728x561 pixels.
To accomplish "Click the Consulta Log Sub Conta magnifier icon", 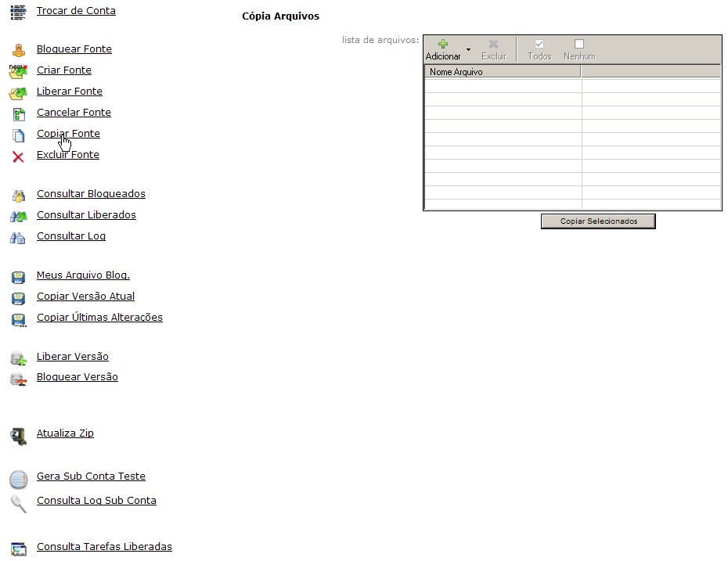I will 18,503.
